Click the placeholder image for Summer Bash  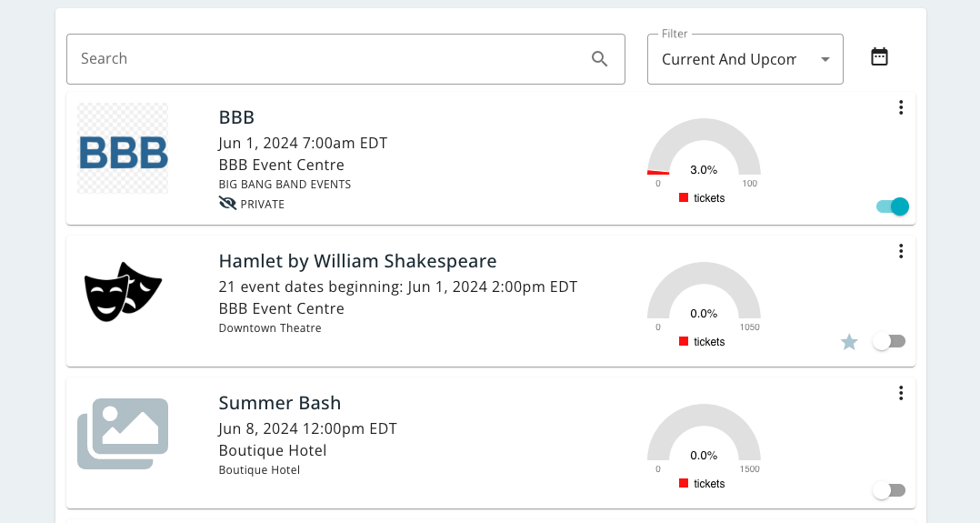[123, 434]
